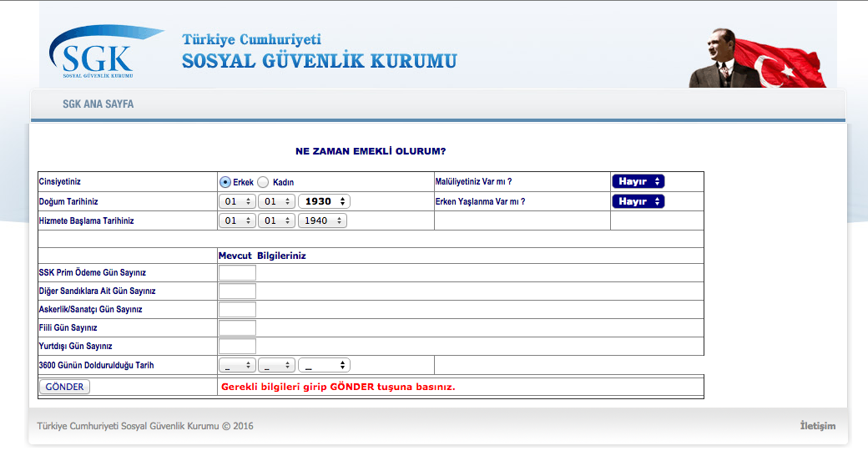Change service start year from 1940
Screen dimensions: 868x451
coord(322,220)
